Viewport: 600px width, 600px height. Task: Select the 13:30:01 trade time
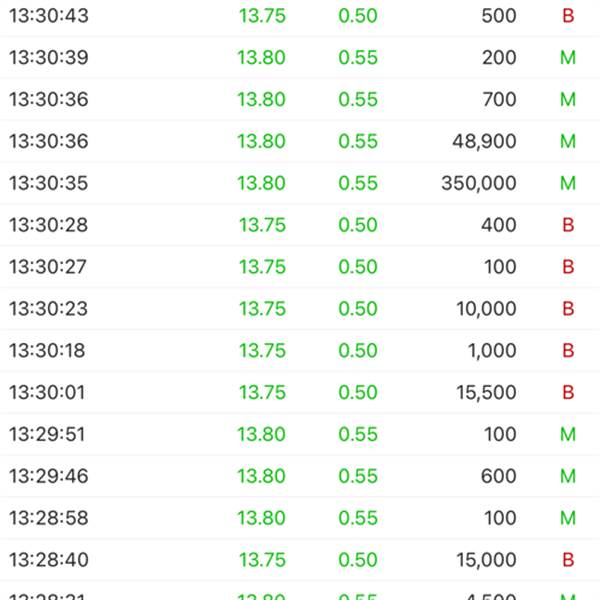point(62,393)
